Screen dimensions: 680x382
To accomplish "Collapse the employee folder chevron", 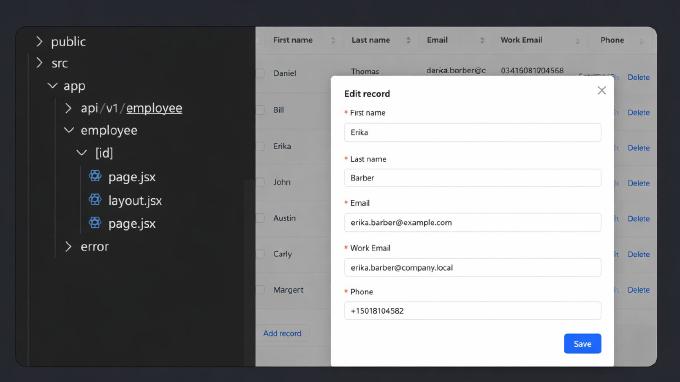I will point(69,130).
